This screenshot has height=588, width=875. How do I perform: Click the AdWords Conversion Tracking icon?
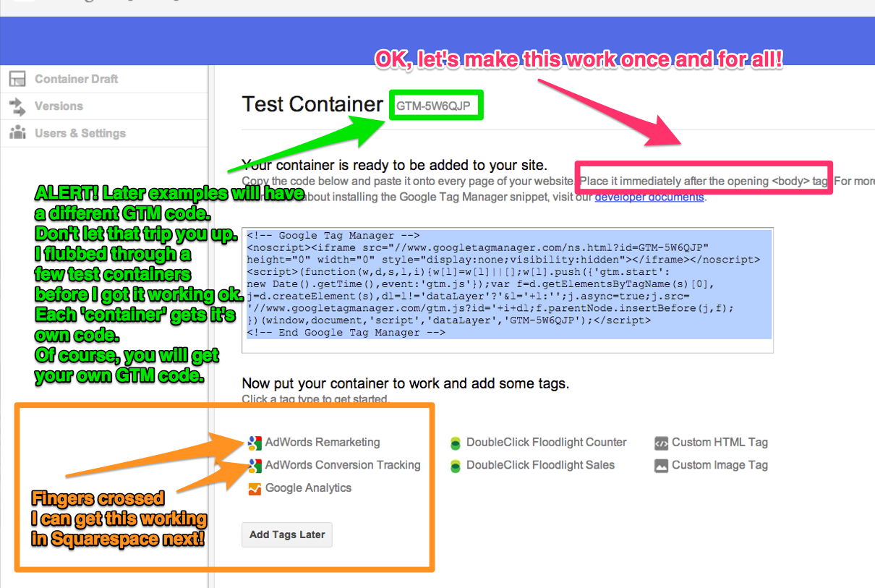(x=254, y=466)
